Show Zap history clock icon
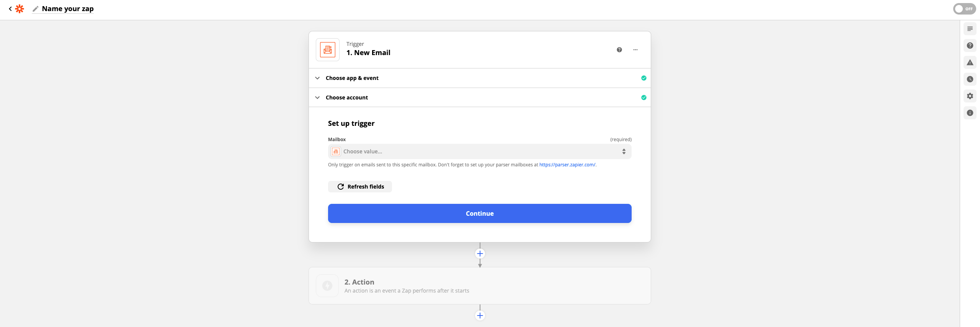This screenshot has width=980, height=327. [x=970, y=79]
